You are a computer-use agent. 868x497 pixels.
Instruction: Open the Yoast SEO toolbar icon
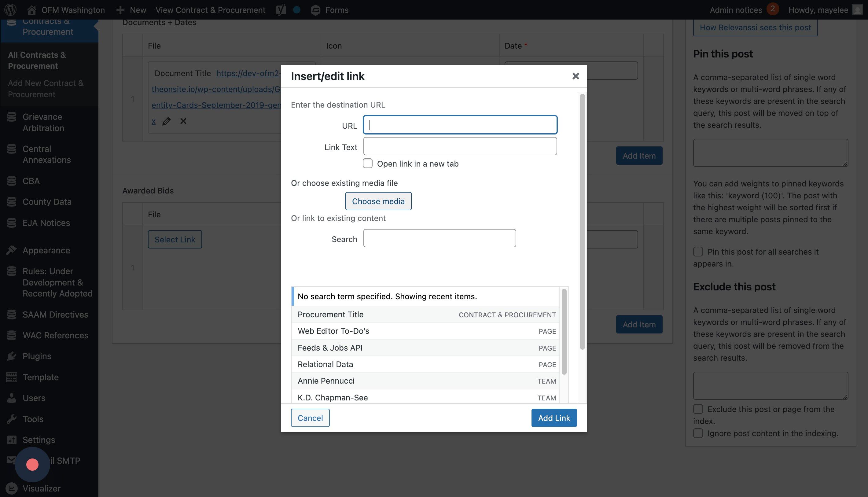pyautogui.click(x=281, y=10)
